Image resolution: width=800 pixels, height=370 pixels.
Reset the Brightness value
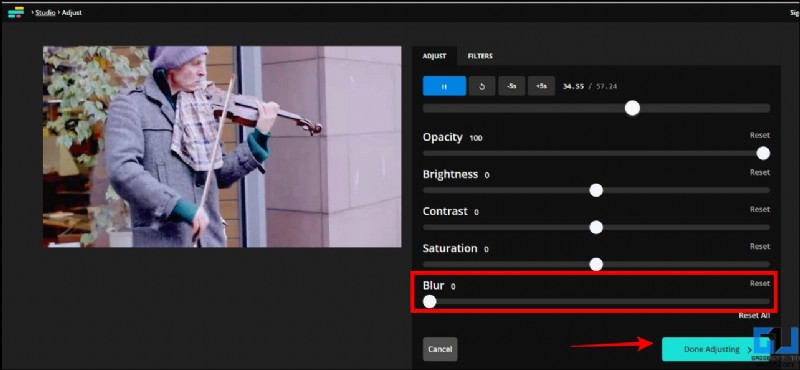coord(760,172)
